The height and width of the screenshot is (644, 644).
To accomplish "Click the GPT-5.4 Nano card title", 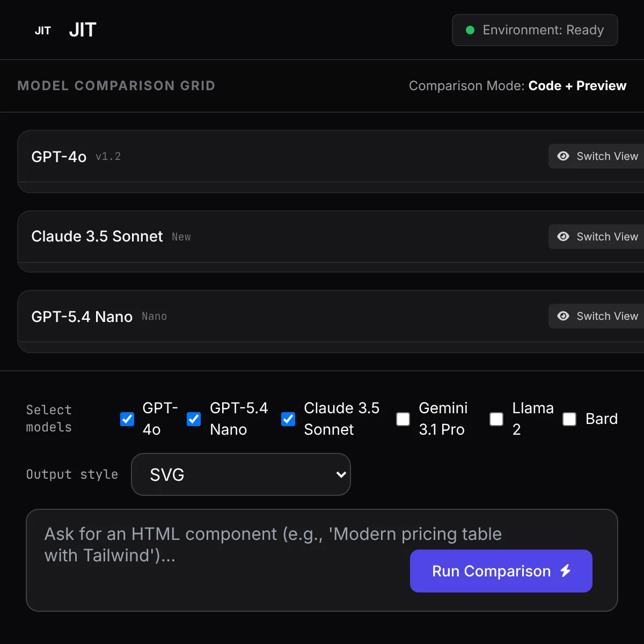I will (82, 317).
